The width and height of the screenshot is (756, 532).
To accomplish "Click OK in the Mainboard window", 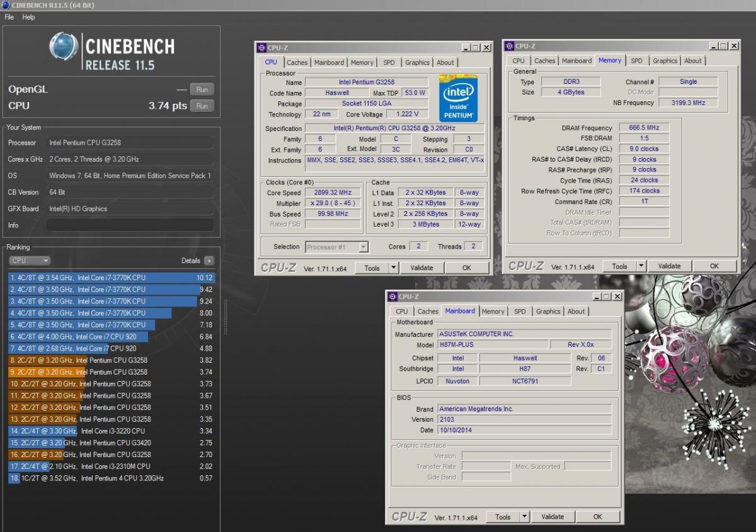I will (597, 517).
